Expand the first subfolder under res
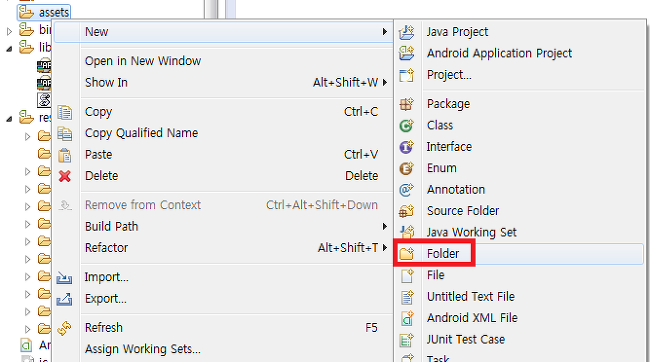 coord(27,136)
